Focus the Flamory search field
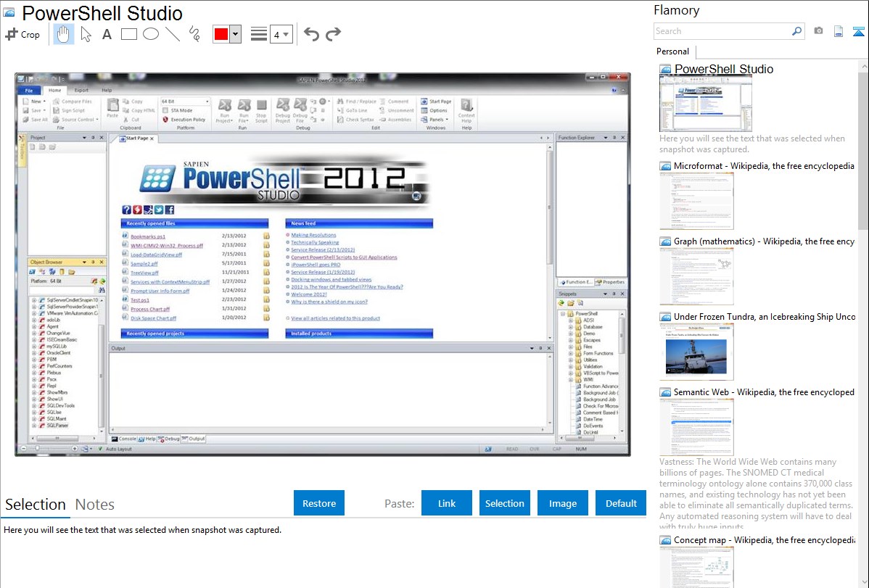Viewport: 869px width, 588px height. pos(721,31)
